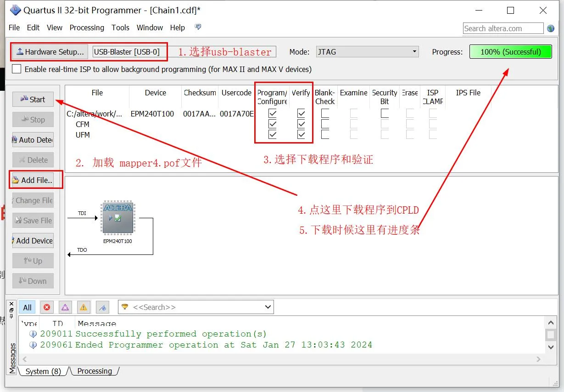Viewport: 564px width, 392px height.
Task: Expand the messages Search dropdown arrow
Action: [268, 307]
